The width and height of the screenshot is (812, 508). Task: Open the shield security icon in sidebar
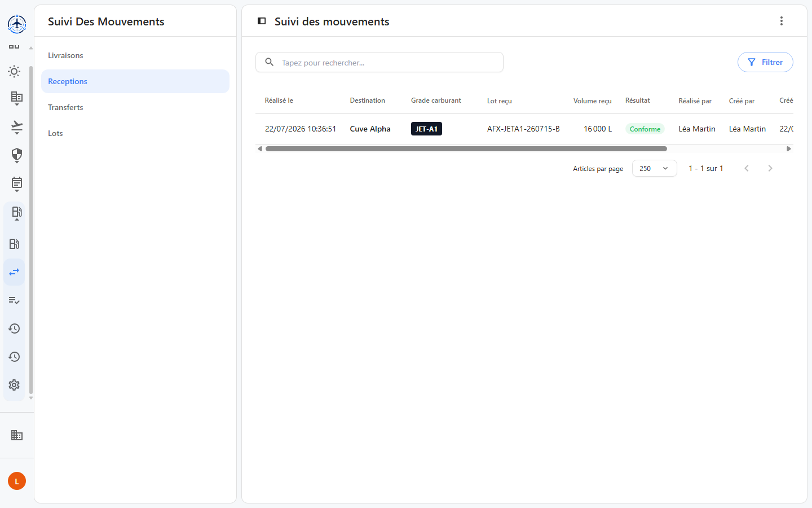click(17, 155)
